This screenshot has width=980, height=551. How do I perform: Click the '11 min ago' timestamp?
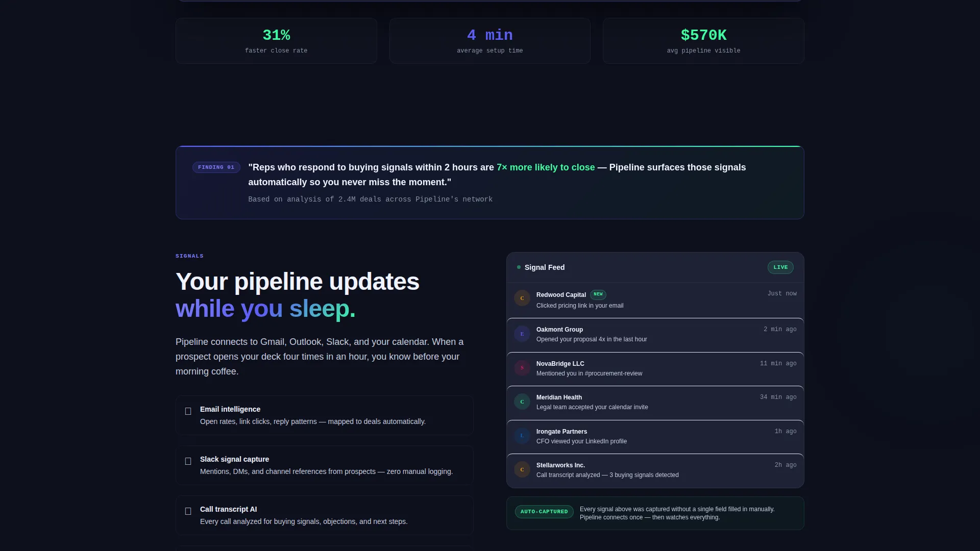click(778, 364)
